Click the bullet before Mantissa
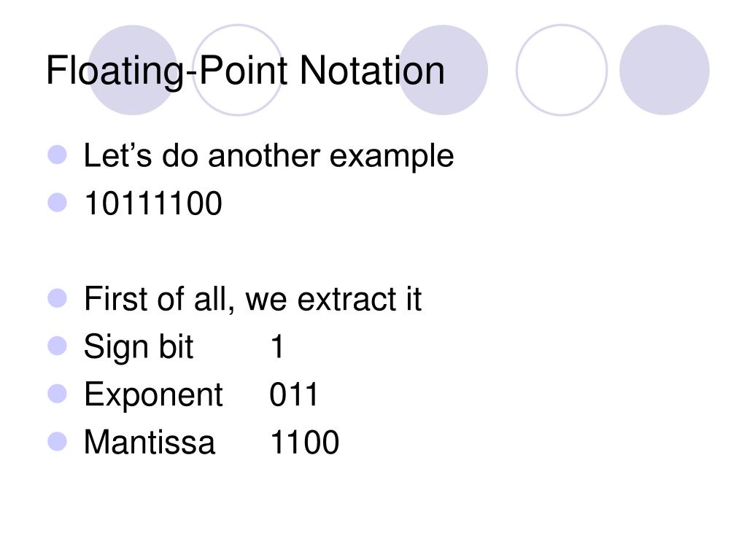The image size is (747, 560). pyautogui.click(x=57, y=441)
